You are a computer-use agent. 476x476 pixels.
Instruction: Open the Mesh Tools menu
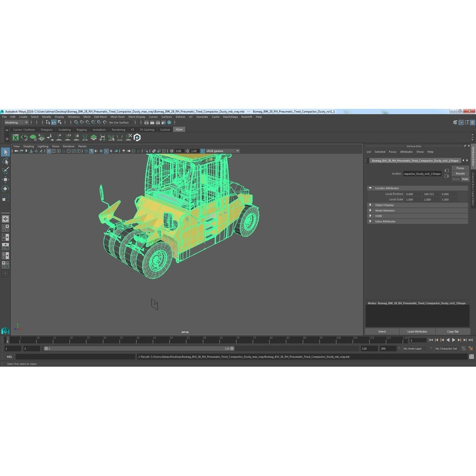(118, 117)
